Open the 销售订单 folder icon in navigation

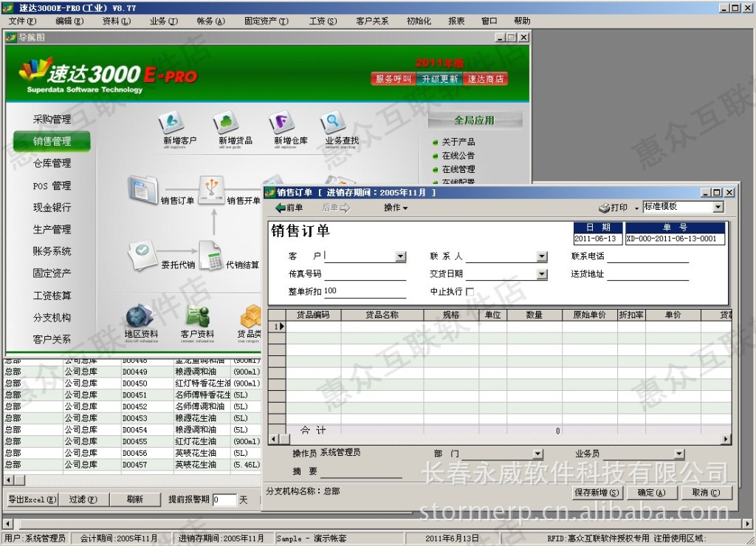click(x=143, y=189)
